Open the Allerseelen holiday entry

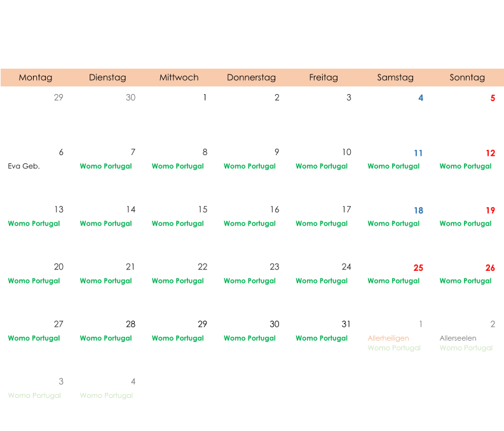tap(458, 338)
